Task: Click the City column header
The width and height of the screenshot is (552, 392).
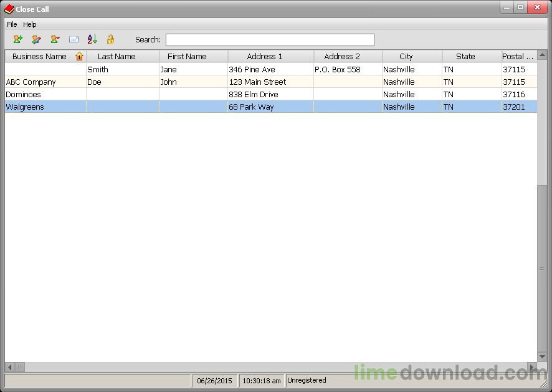Action: pyautogui.click(x=412, y=56)
